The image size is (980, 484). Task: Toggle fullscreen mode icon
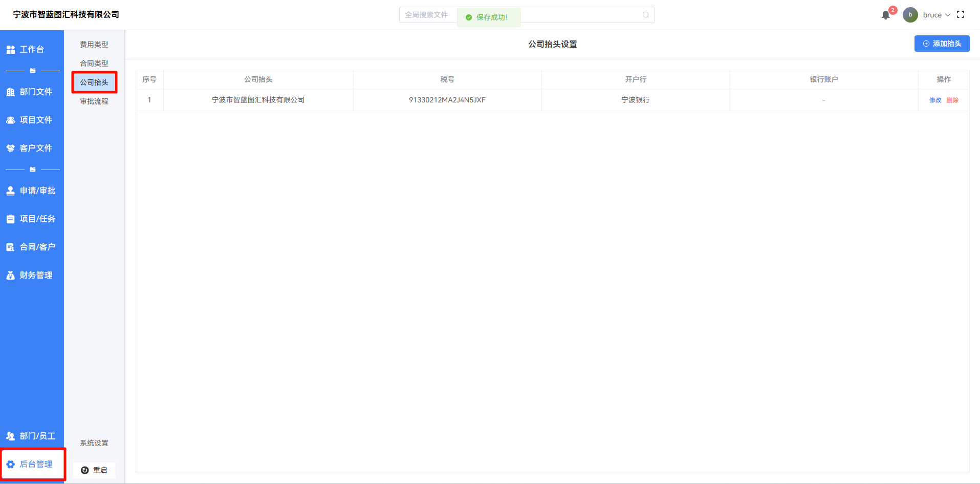tap(961, 15)
